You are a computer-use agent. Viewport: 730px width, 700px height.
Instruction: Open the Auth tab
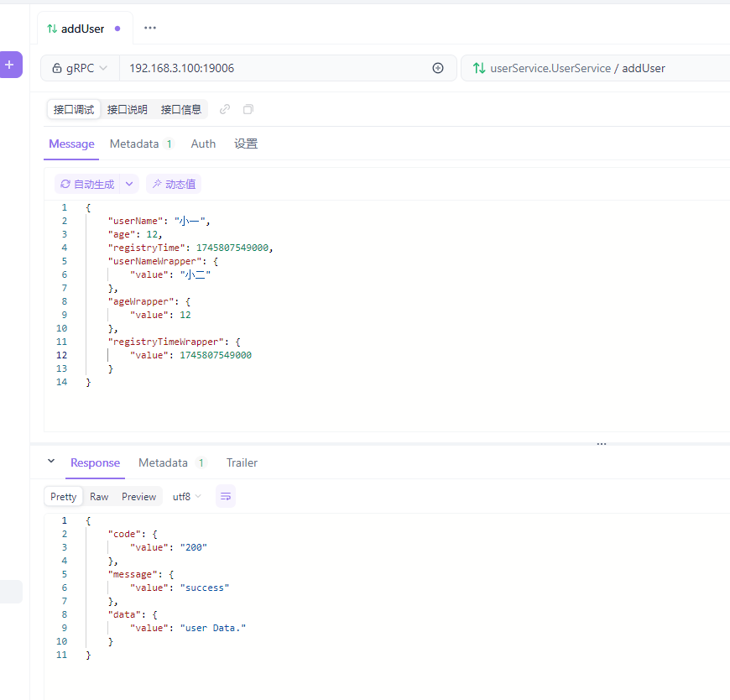point(203,144)
